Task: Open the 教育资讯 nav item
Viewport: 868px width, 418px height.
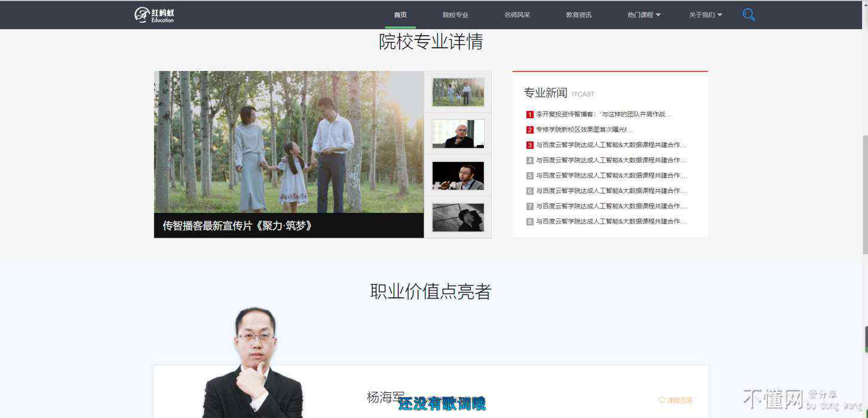Action: [579, 15]
